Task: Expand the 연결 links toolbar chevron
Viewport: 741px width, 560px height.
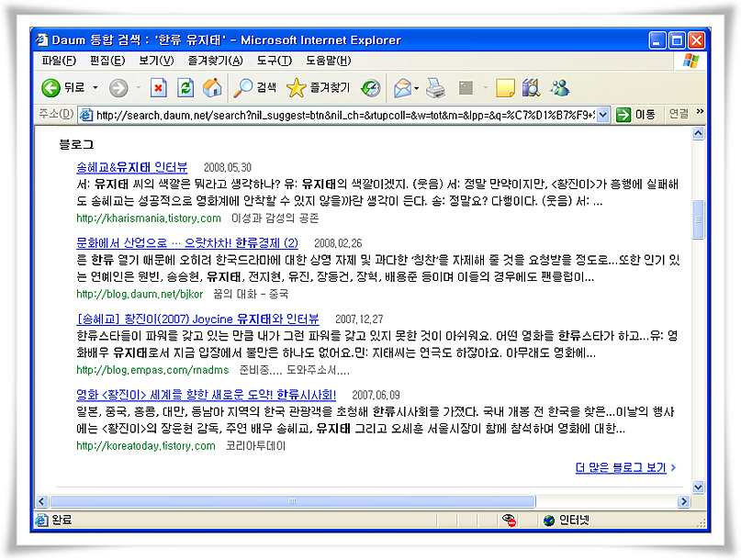Action: 700,111
